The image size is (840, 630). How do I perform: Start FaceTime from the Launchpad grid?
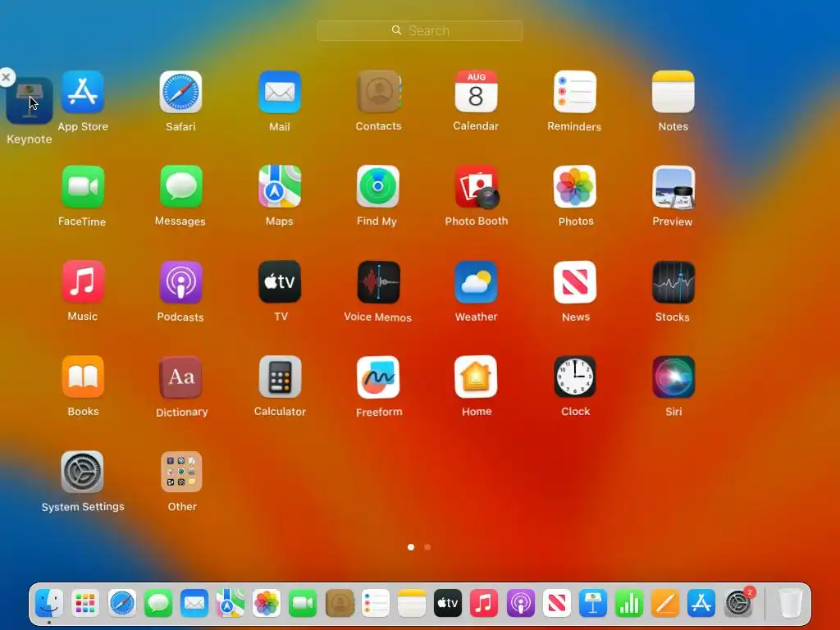click(83, 187)
